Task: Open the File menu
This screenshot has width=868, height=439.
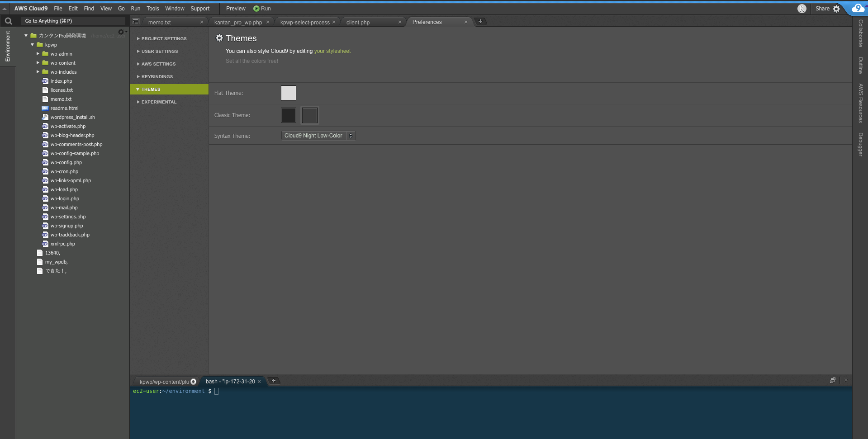Action: point(58,9)
